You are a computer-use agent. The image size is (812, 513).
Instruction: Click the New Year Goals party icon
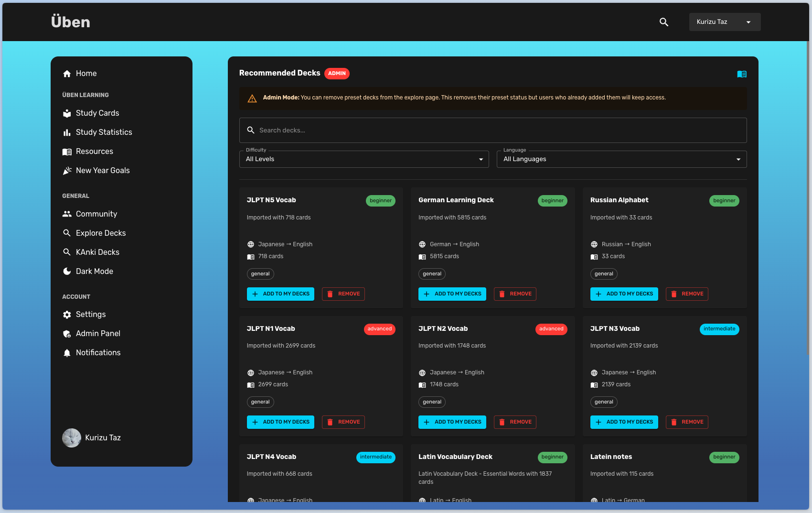pyautogui.click(x=67, y=171)
